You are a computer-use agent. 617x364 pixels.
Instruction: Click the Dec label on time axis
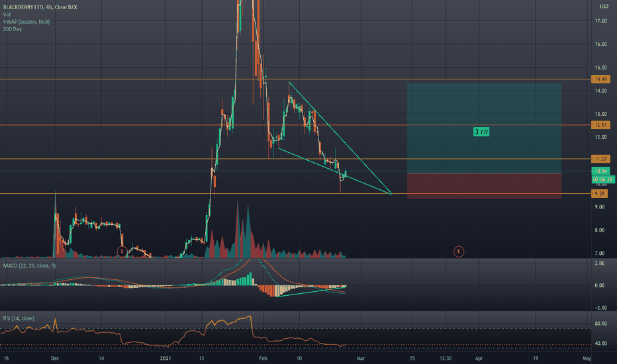coord(55,359)
